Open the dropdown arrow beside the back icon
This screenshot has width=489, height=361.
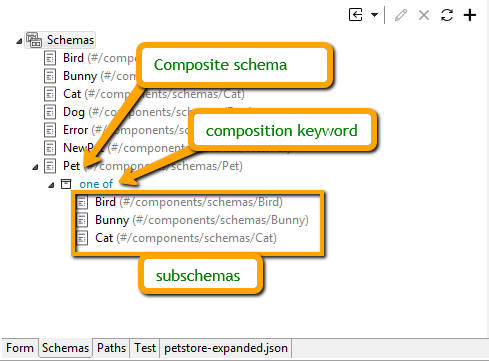[374, 15]
